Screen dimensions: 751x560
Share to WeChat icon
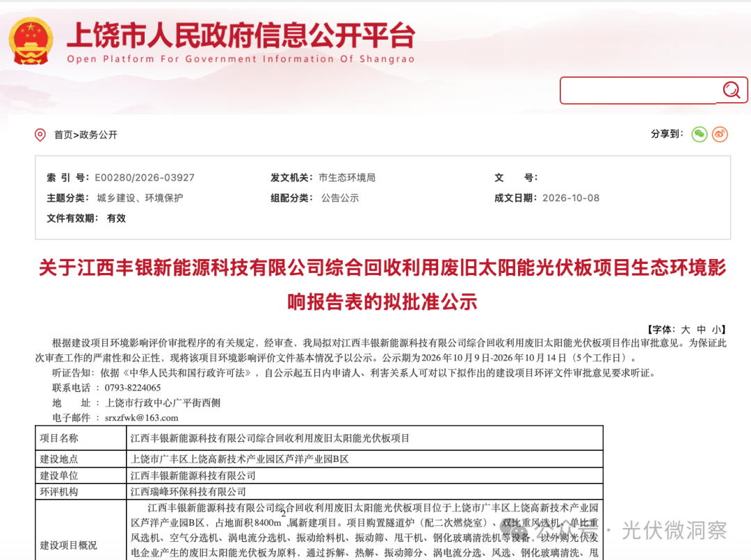point(700,135)
